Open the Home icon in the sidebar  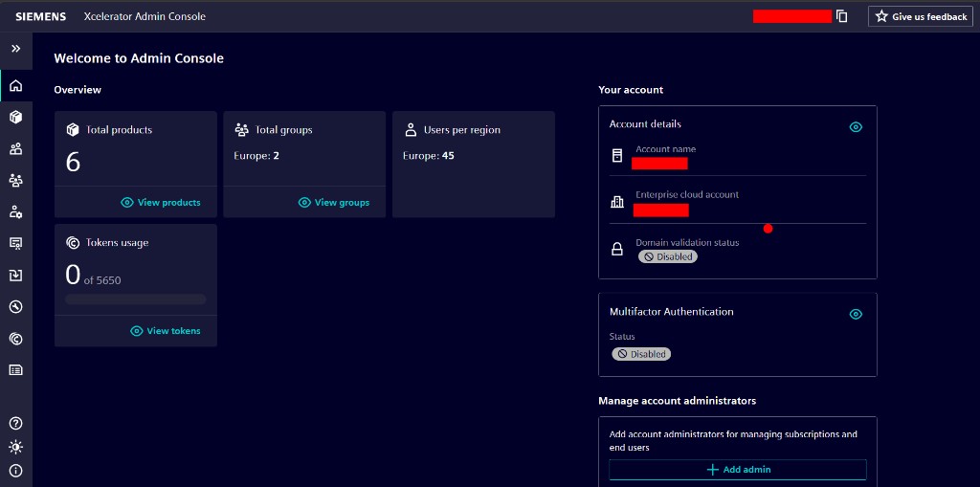click(15, 86)
